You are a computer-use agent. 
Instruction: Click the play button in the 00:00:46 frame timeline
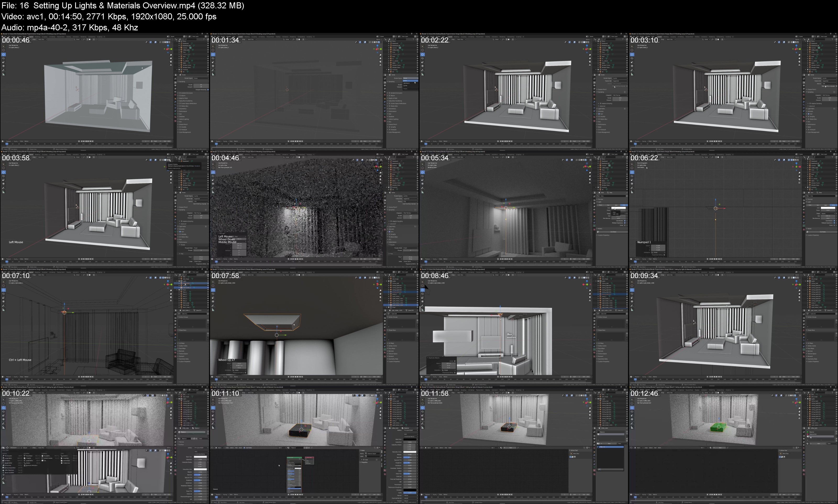(x=88, y=141)
